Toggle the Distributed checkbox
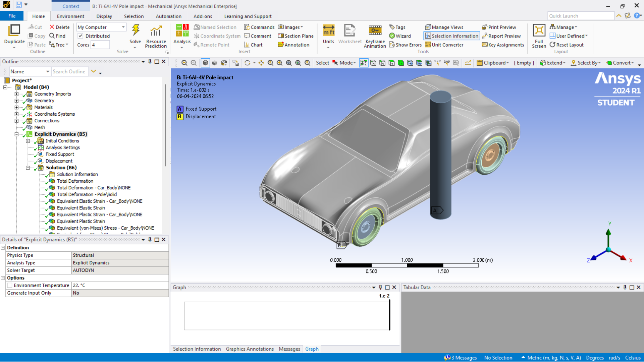The height and width of the screenshot is (362, 644). coord(80,36)
